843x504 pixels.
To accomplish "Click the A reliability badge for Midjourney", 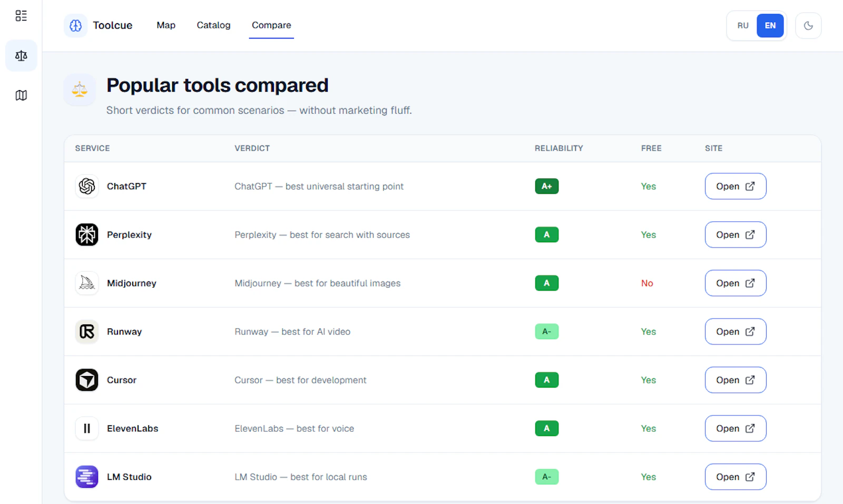I will click(x=547, y=283).
